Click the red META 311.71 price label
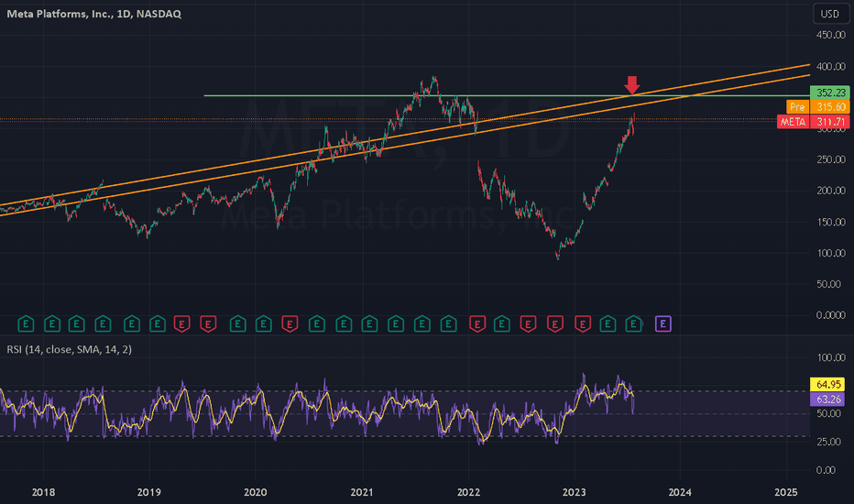Viewport: 854px width, 504px height. pos(813,122)
